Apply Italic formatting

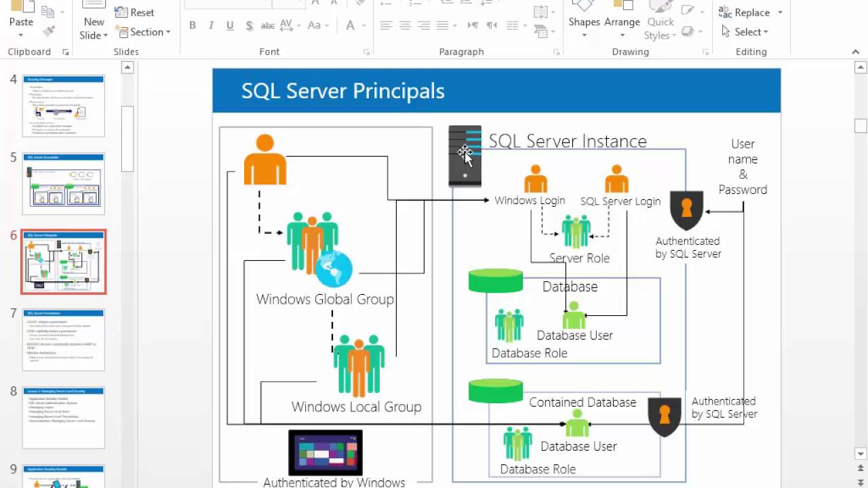click(211, 26)
